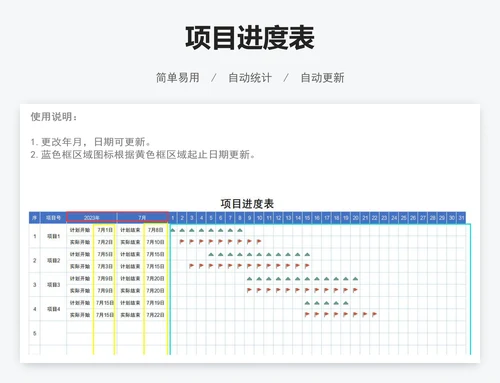Select the 7月19日 planned end cell
500x383 pixels.
156,303
